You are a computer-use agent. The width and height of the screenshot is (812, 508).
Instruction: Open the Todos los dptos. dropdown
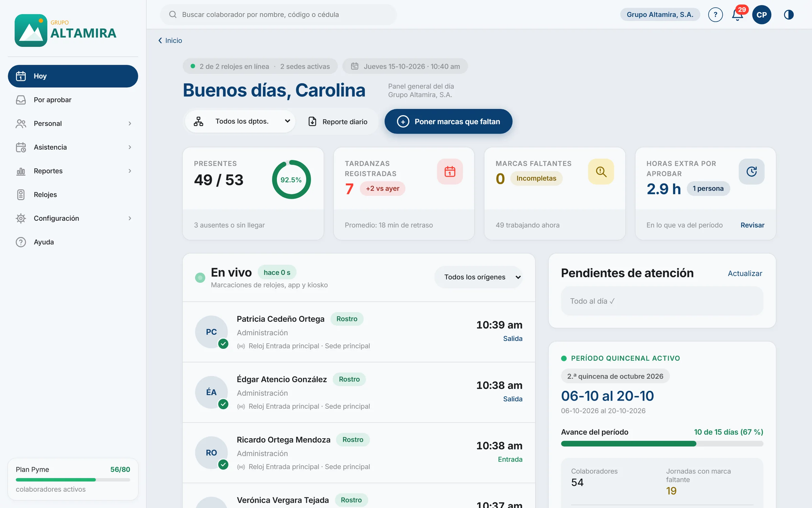[x=240, y=121]
